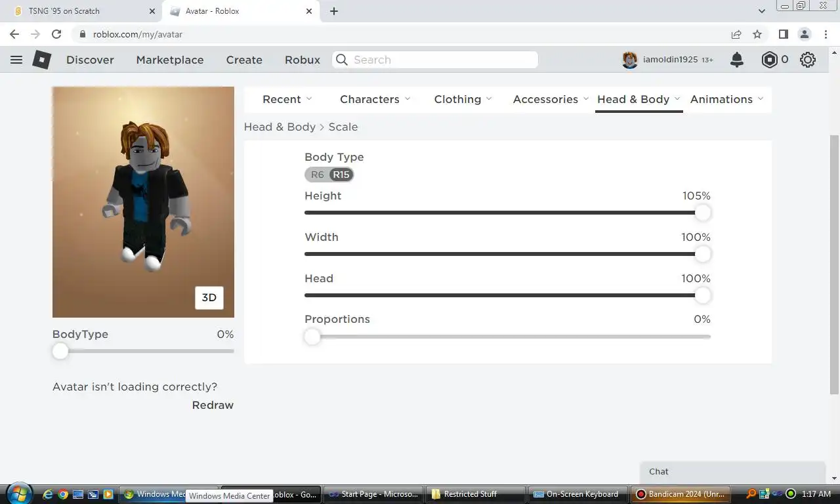Open the browser side panel icon

pos(783,34)
